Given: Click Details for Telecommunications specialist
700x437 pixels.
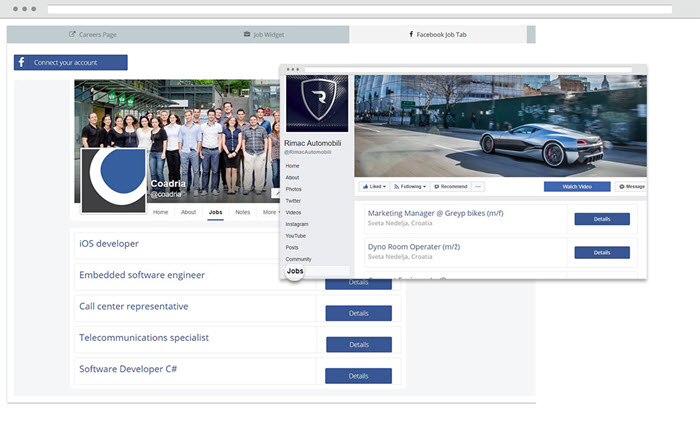Looking at the screenshot, I should click(359, 345).
